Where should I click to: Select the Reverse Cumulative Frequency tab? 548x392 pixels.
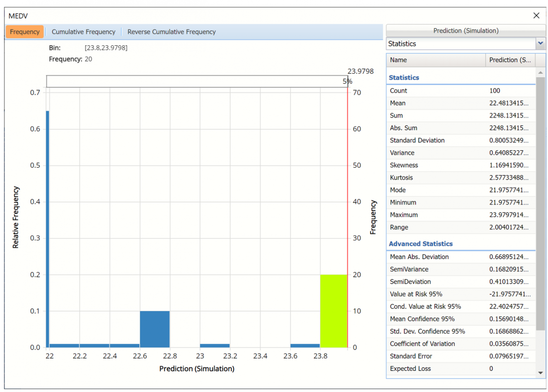click(171, 32)
